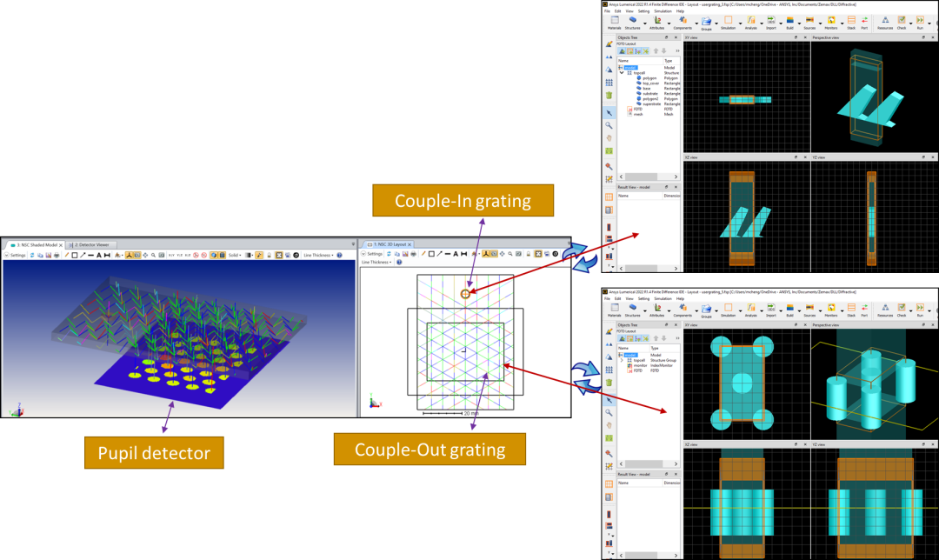939x560 pixels.
Task: Select monitor item in bottom Objects Tree
Action: click(639, 365)
